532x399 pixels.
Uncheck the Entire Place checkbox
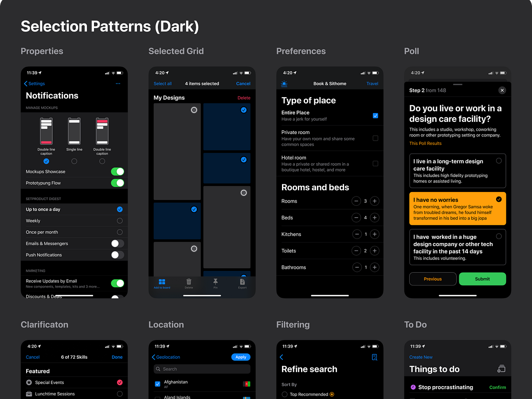[x=375, y=116]
